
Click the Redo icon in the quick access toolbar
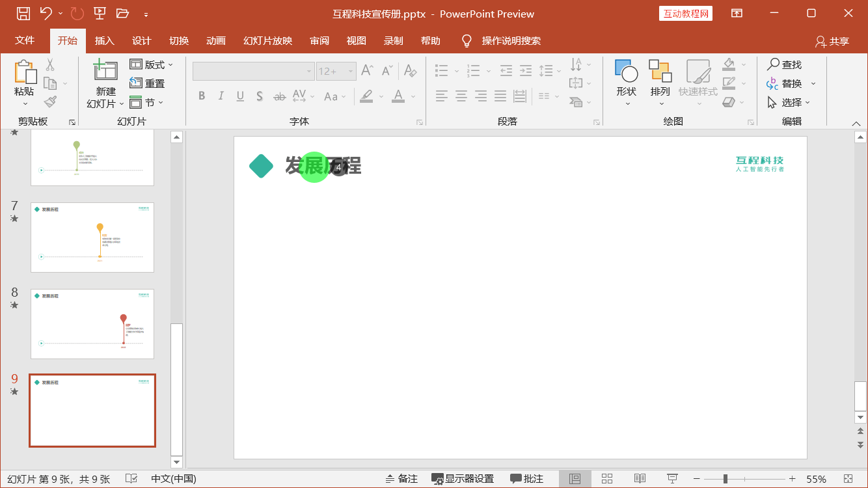coord(77,13)
